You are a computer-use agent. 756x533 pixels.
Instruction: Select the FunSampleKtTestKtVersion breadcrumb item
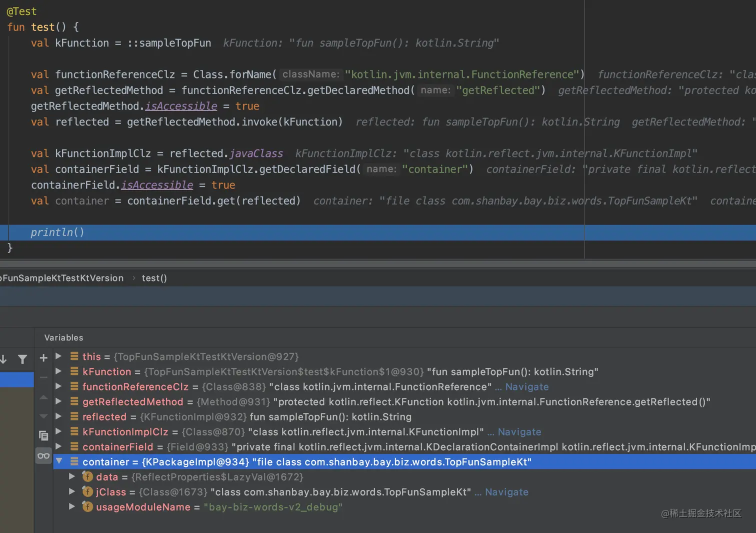62,278
